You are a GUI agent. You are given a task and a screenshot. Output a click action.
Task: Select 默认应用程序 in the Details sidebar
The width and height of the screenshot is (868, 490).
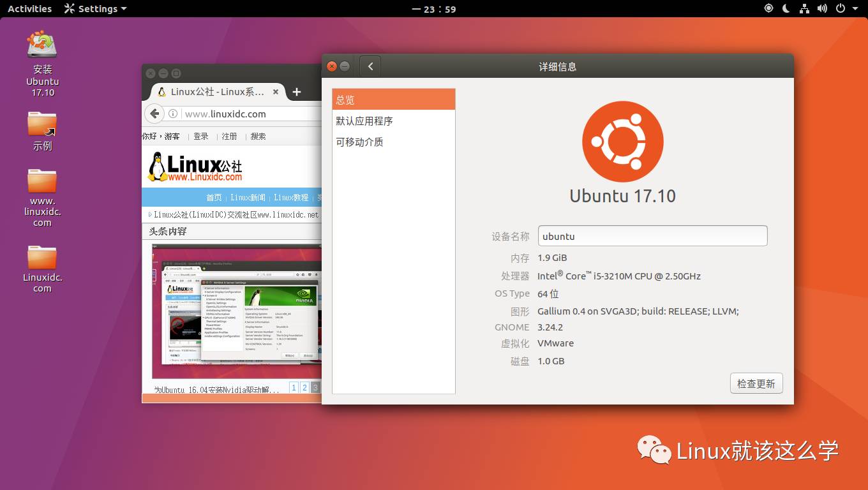coord(394,121)
